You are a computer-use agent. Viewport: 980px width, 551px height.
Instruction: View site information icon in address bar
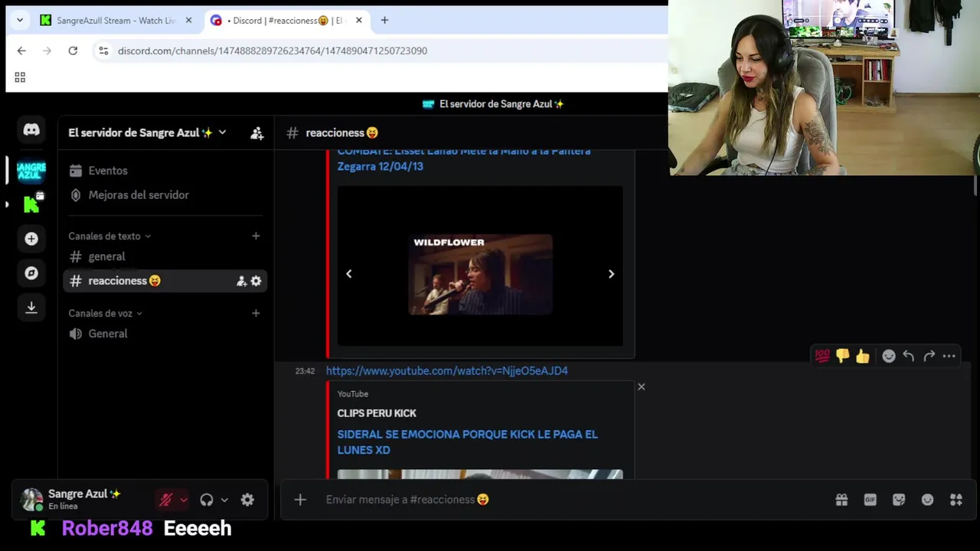point(103,51)
